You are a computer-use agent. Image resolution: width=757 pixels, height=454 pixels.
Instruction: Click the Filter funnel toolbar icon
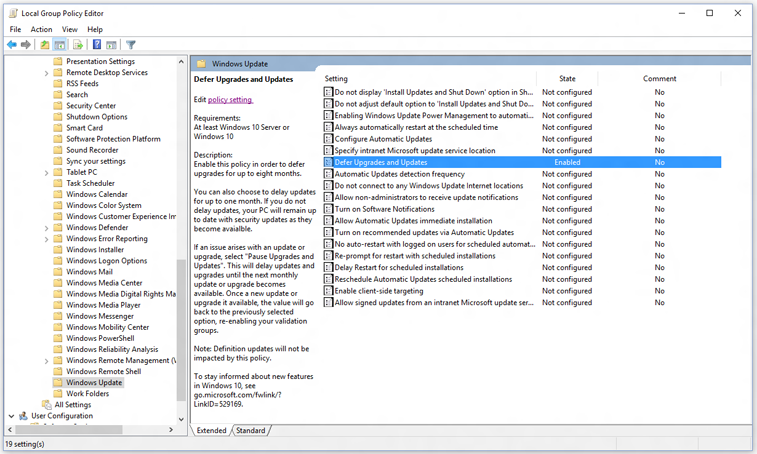[x=131, y=45]
